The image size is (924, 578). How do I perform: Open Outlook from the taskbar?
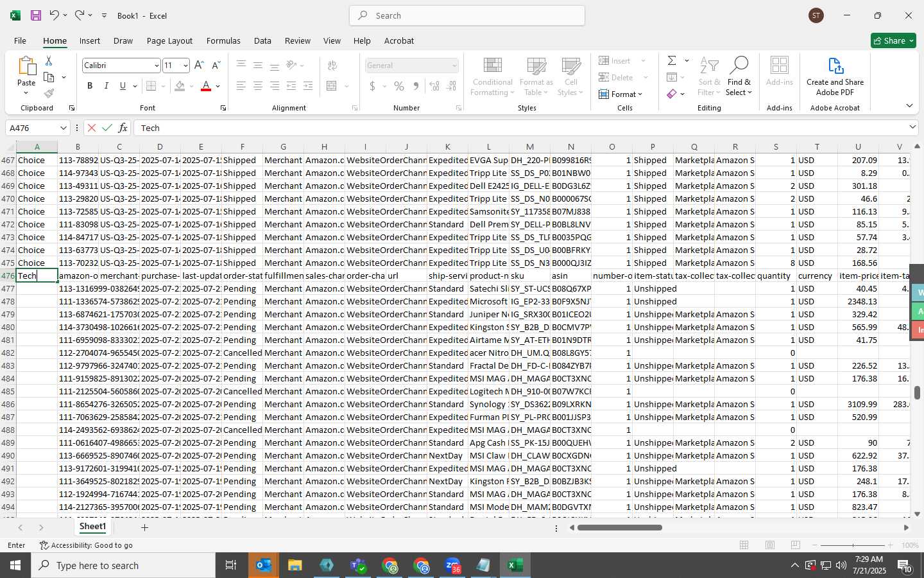pos(264,565)
